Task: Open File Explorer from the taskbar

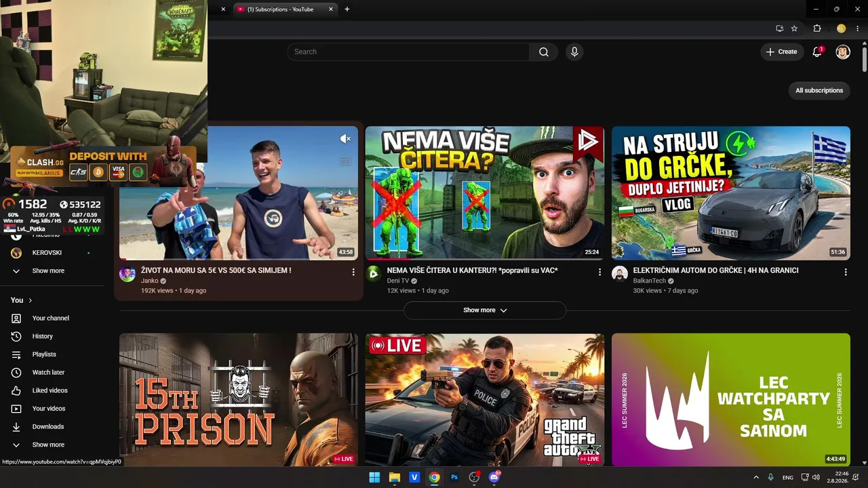Action: [x=394, y=477]
